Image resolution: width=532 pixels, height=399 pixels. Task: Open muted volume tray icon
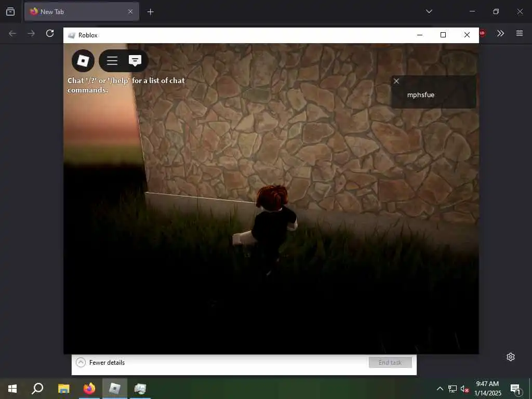464,389
